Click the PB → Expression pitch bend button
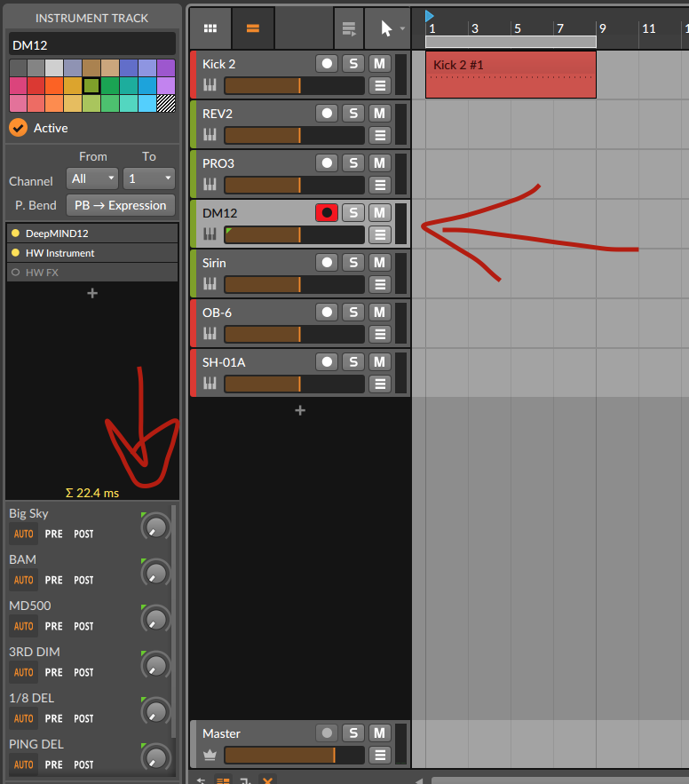Screen dimensions: 689x784 (x=121, y=205)
